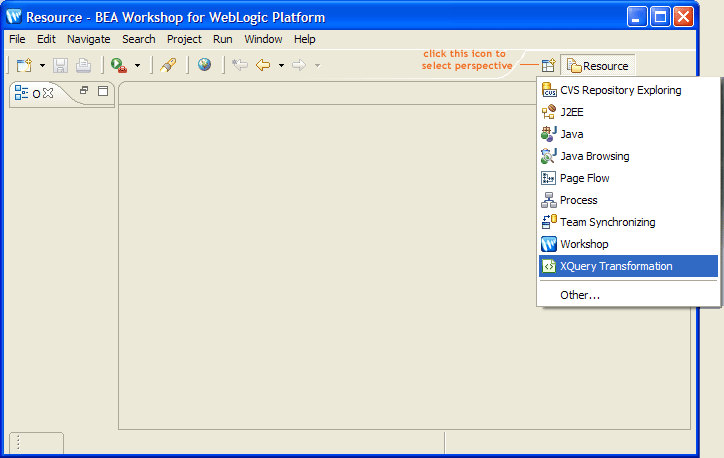Choose the J2EE perspective
Viewport: 724px width, 458px height.
tap(628, 112)
